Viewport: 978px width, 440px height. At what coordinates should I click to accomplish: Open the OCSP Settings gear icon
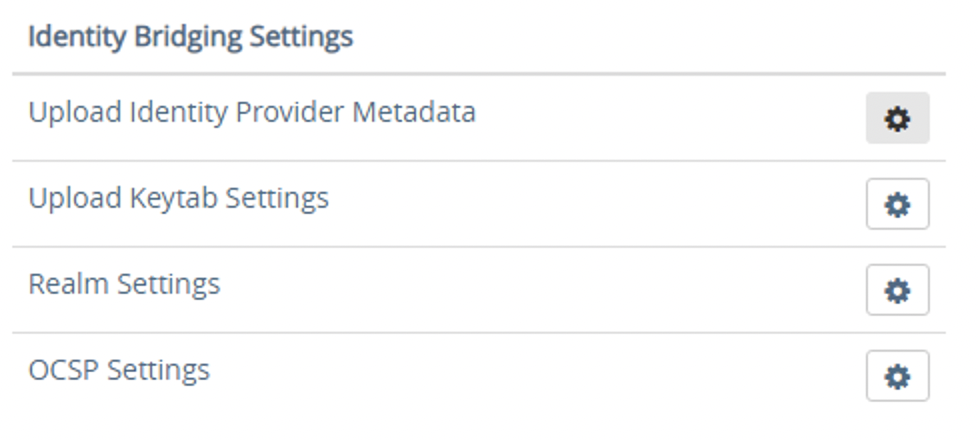897,376
